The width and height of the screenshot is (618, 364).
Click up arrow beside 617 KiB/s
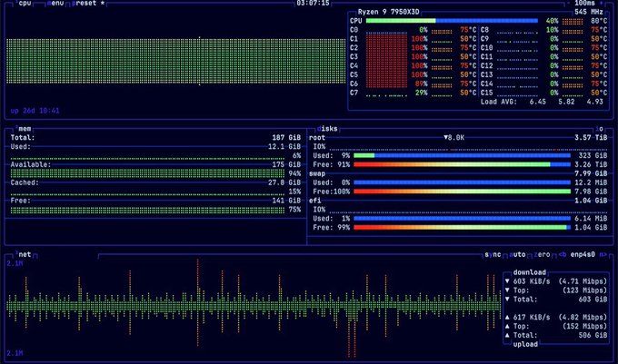coord(507,317)
